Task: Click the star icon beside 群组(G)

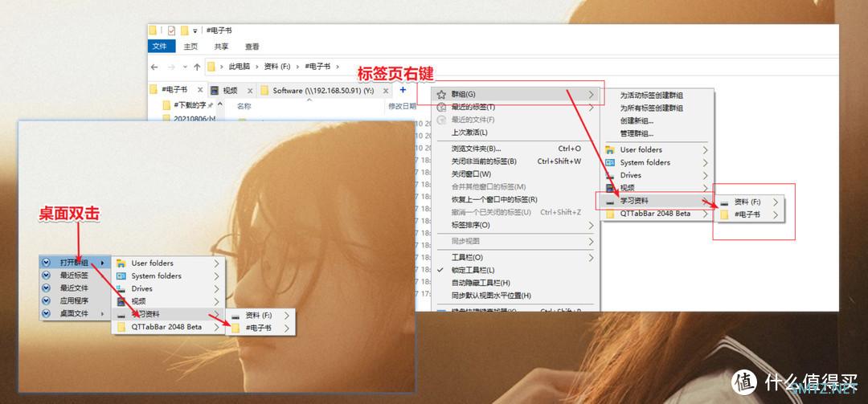Action: 441,95
